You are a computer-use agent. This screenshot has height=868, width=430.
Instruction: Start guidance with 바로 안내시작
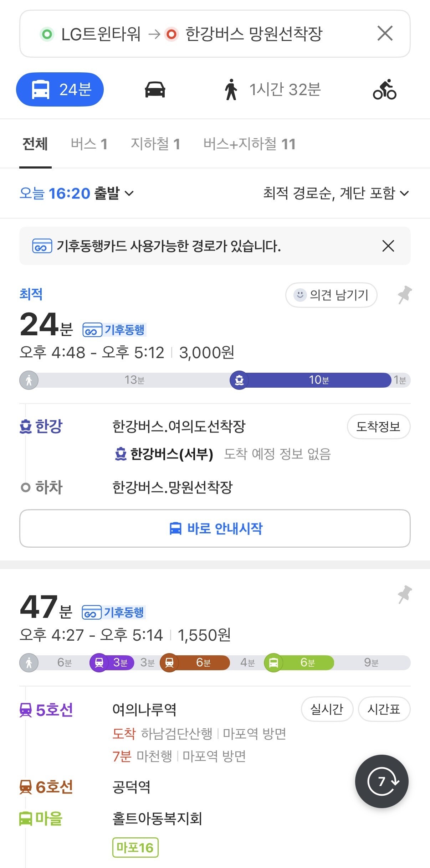click(x=215, y=528)
